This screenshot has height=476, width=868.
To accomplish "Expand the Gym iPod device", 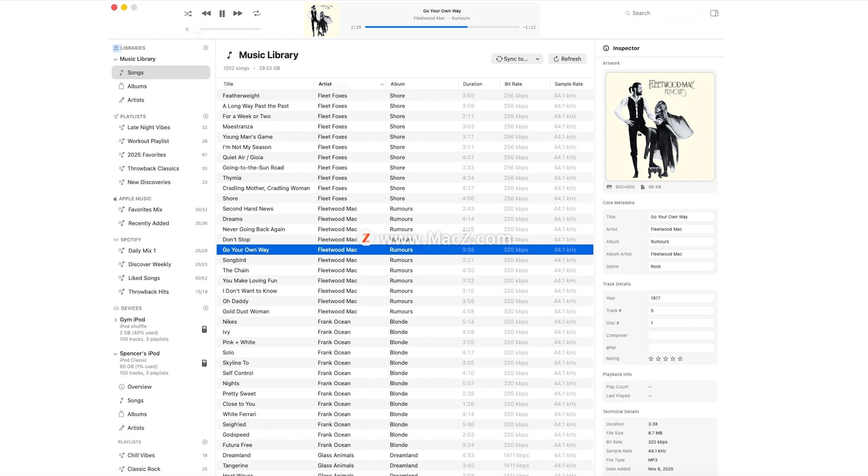I will pos(115,320).
